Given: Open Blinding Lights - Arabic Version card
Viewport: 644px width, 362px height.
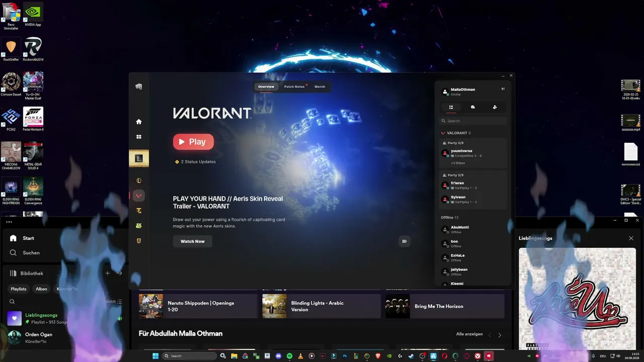Looking at the screenshot, I should [321, 306].
